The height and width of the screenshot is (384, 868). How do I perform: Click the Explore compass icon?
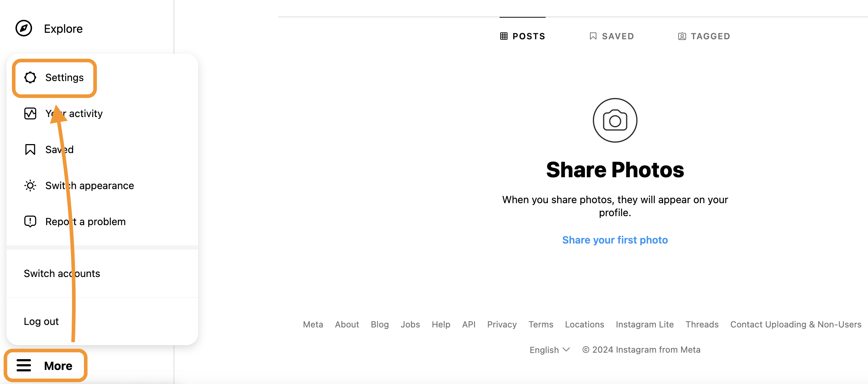point(24,28)
